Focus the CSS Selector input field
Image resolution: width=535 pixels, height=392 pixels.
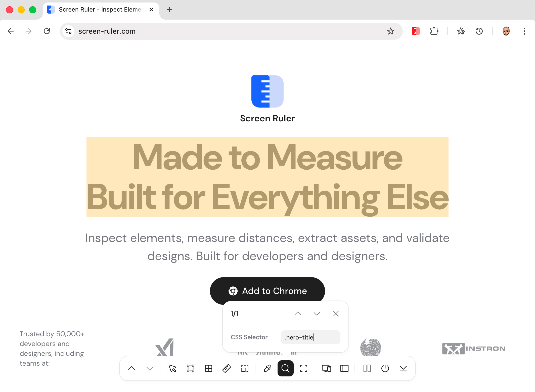click(310, 337)
